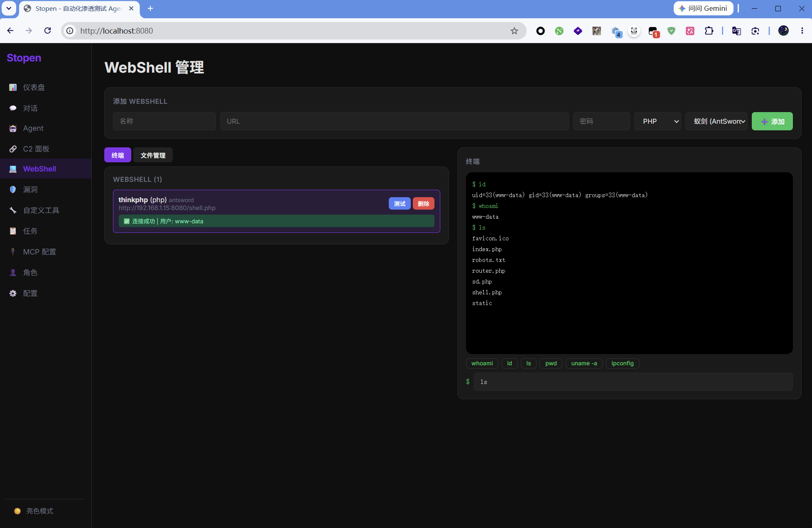This screenshot has width=812, height=528.
Task: Click the whoami quick command chip
Action: tap(482, 363)
